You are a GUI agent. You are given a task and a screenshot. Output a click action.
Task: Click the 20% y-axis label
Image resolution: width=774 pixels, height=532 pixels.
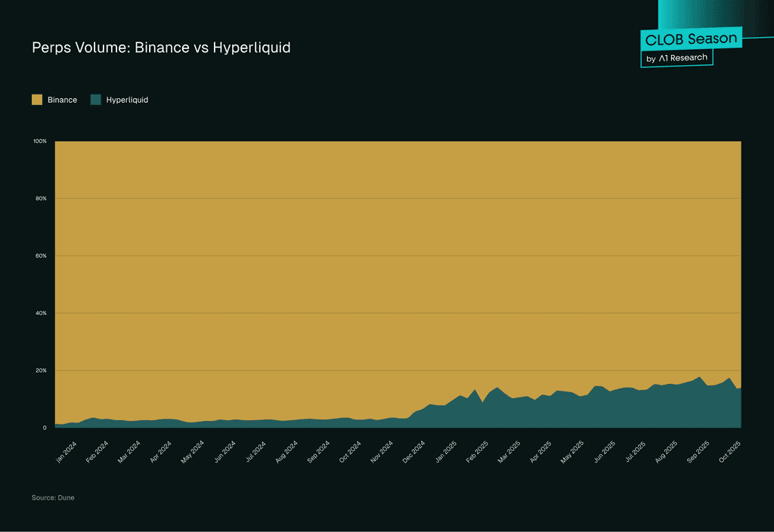click(41, 370)
